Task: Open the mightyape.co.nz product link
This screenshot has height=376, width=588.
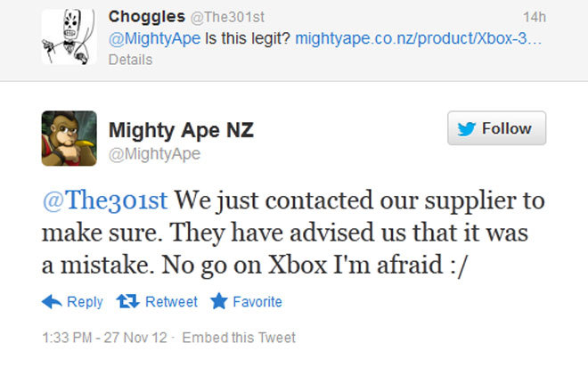Action: [x=419, y=38]
